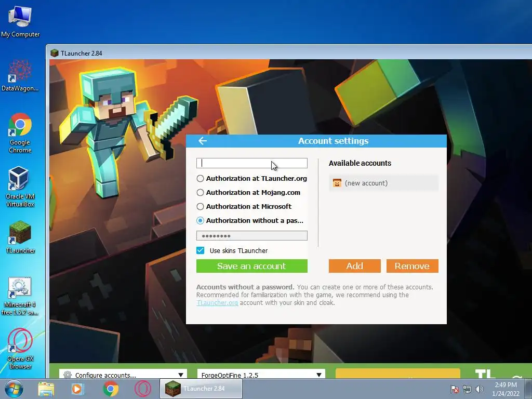
Task: Click the TLauncher title bar block icon
Action: coord(54,53)
